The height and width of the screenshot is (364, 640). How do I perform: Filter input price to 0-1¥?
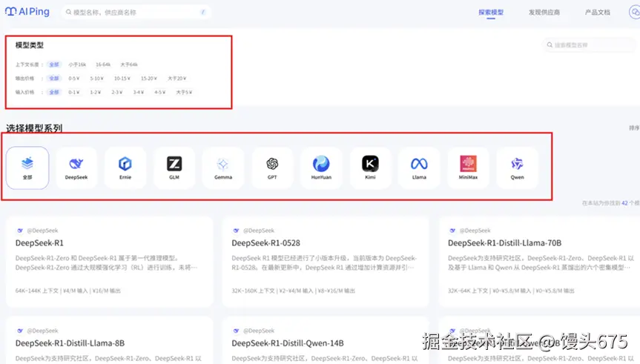[74, 92]
